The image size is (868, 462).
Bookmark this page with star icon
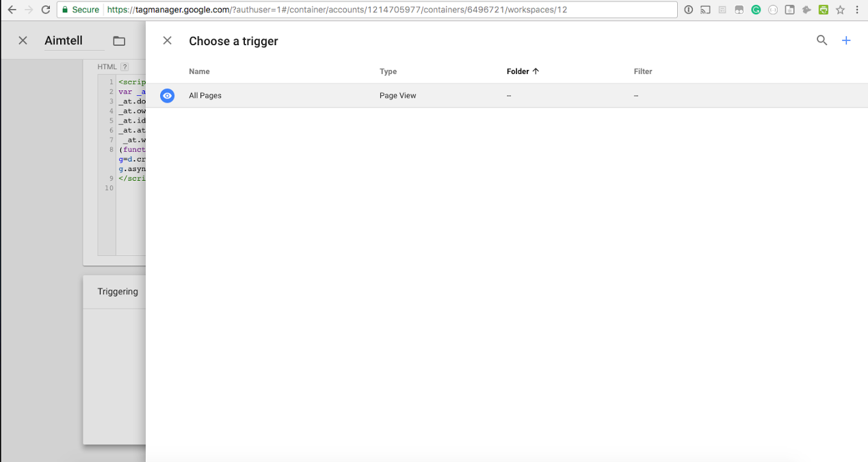[841, 10]
